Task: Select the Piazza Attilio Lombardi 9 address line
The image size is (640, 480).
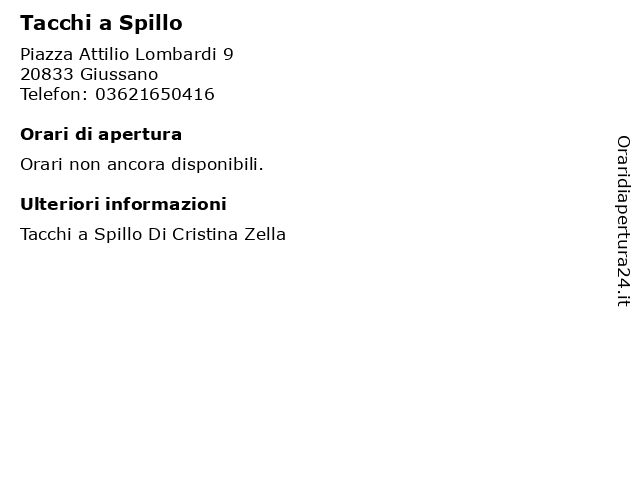Action: (127, 54)
